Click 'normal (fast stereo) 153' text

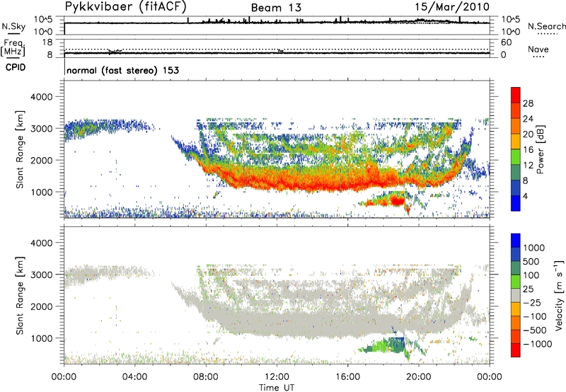[123, 70]
